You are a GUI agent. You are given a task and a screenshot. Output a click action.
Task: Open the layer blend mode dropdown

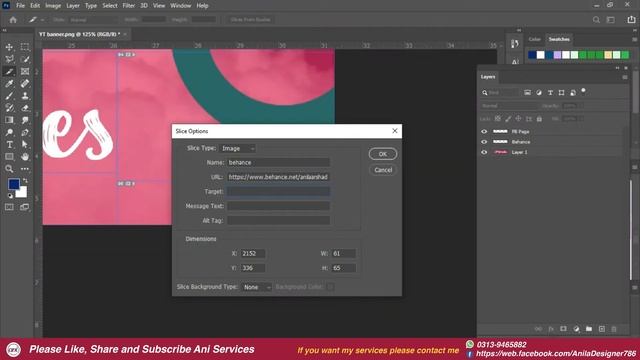[x=509, y=106]
